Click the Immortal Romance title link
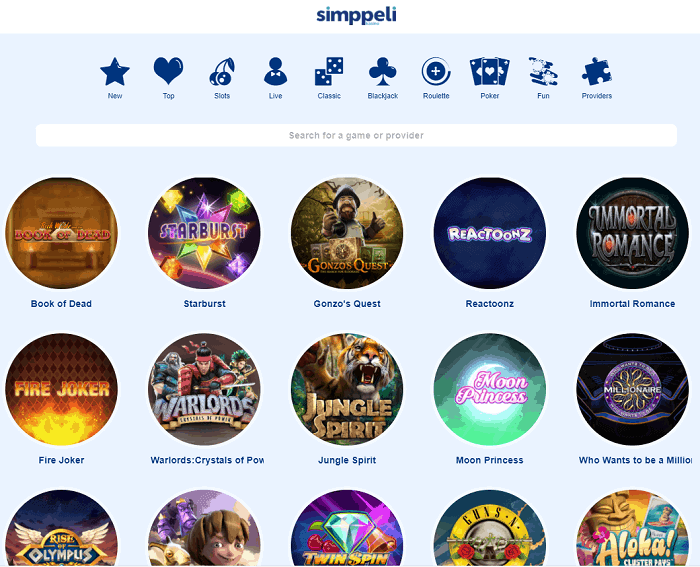This screenshot has width=700, height=567. (x=633, y=304)
